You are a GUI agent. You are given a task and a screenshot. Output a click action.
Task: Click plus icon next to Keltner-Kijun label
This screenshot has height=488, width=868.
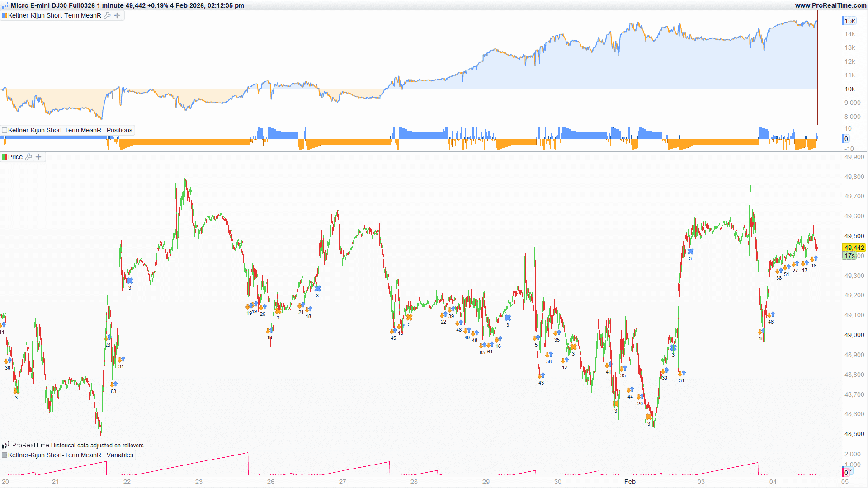[x=117, y=15]
